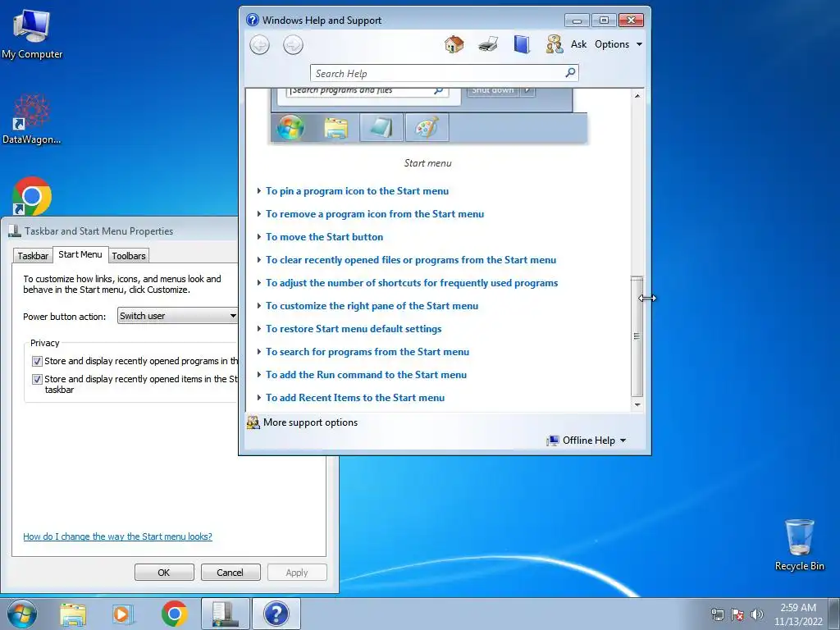
Task: Select the Recycle Bin icon
Action: tap(799, 545)
